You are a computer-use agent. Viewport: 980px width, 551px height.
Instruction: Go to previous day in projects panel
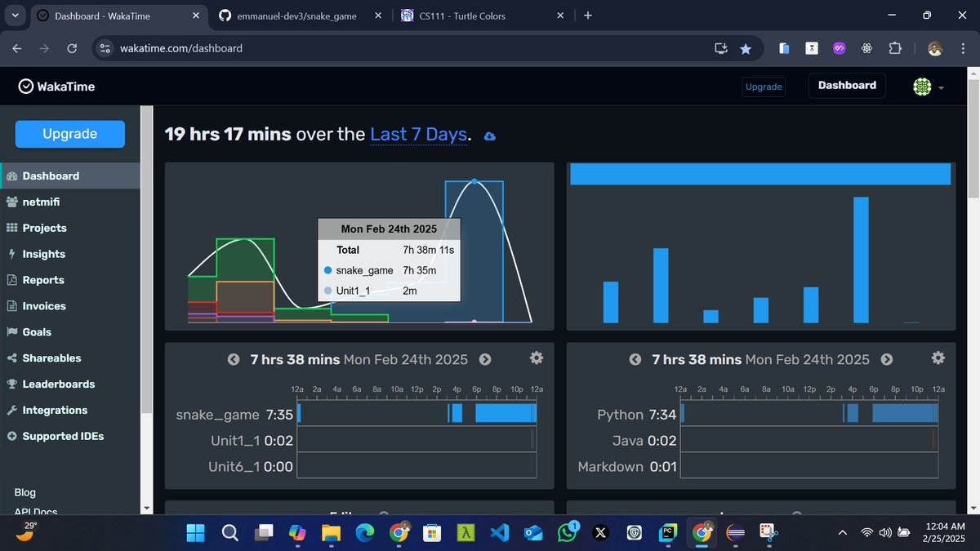click(234, 359)
